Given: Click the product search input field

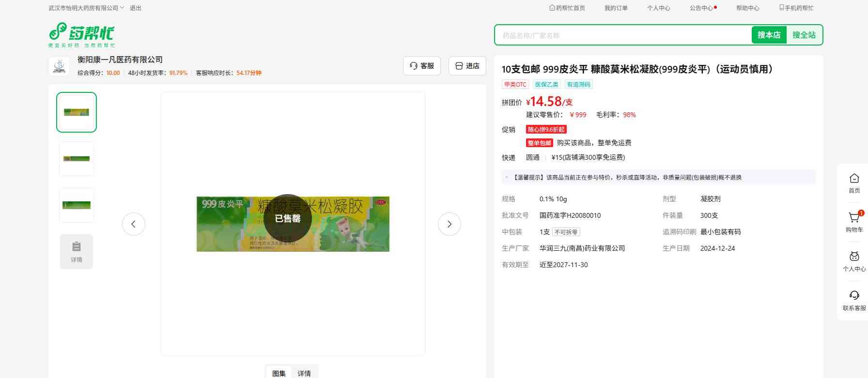Looking at the screenshot, I should 622,35.
